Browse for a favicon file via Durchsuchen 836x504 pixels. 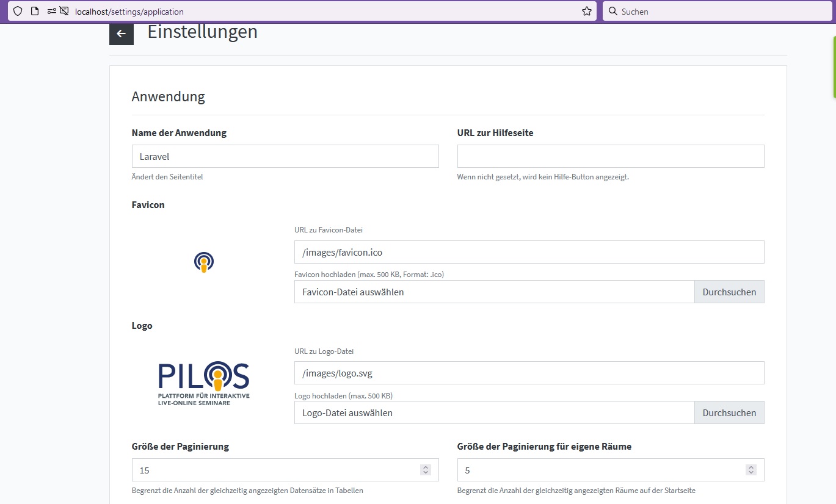(729, 292)
